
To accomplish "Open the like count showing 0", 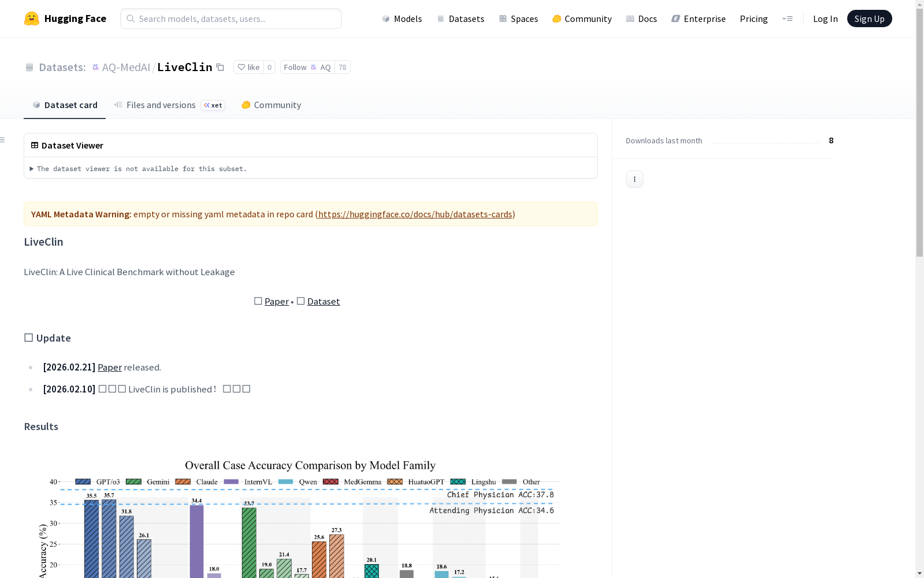I will click(269, 67).
